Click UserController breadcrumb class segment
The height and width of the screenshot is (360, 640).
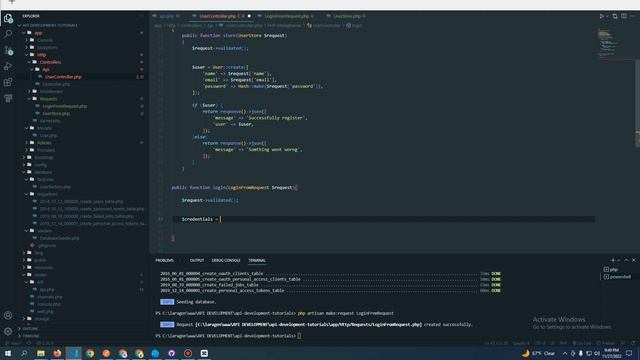(x=327, y=25)
